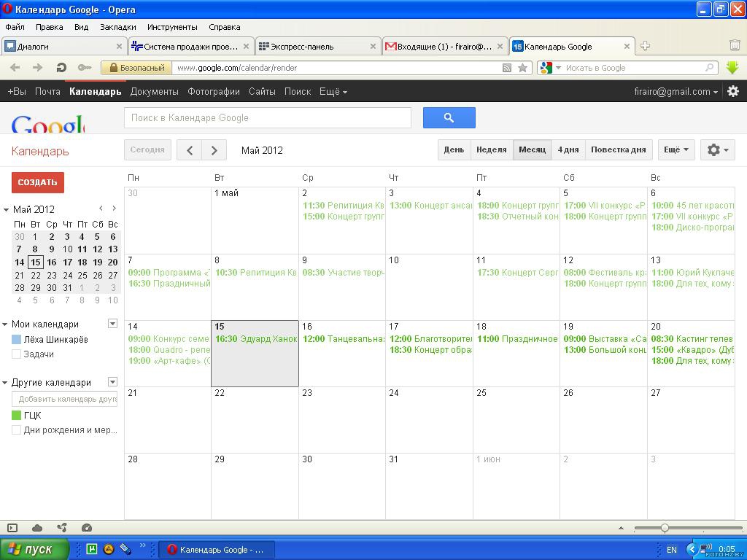
Task: Click the Opera Unite share icon
Action: click(x=61, y=528)
